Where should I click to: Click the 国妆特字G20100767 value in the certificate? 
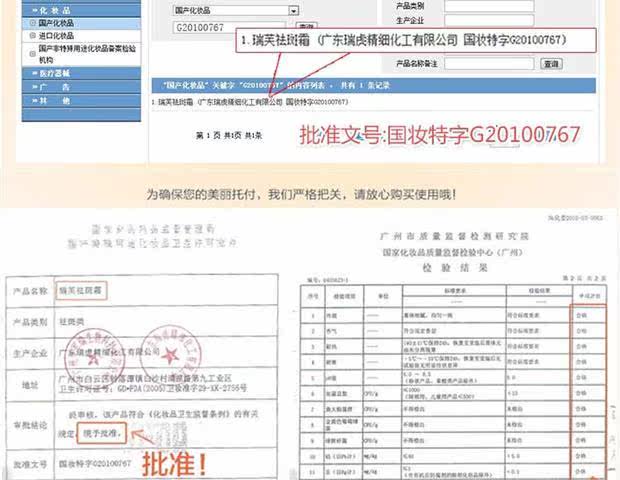pos(95,463)
